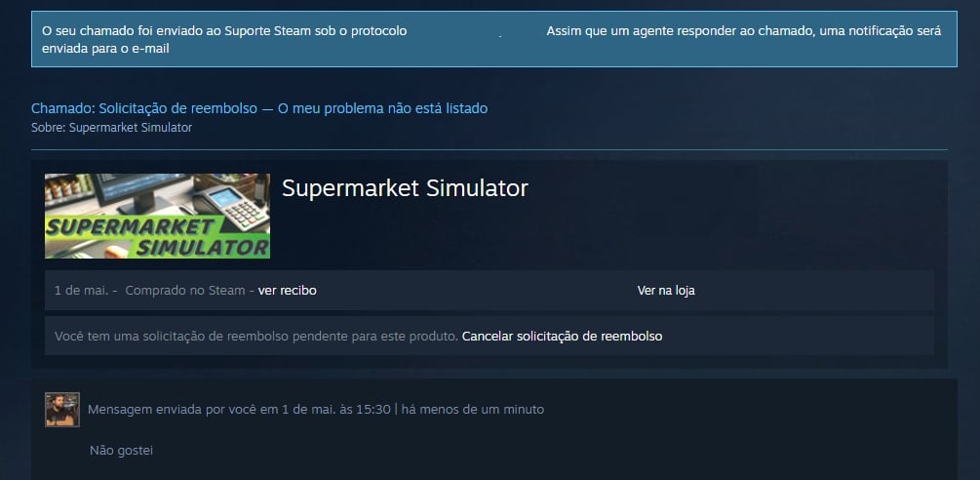Open the Supermarket Simulator game capsule image

tap(158, 217)
